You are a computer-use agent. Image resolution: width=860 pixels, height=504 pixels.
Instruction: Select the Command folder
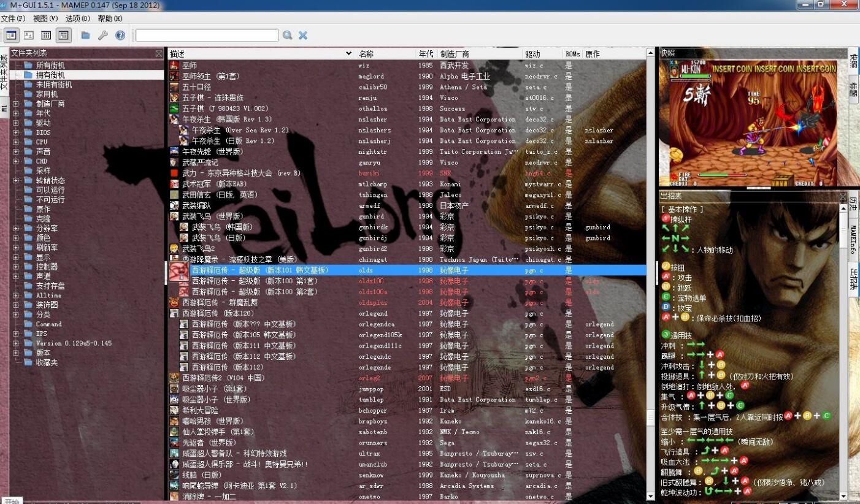48,324
